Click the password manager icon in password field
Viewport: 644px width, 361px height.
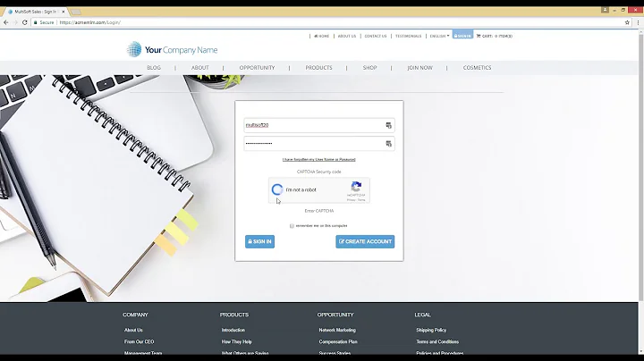(x=388, y=144)
